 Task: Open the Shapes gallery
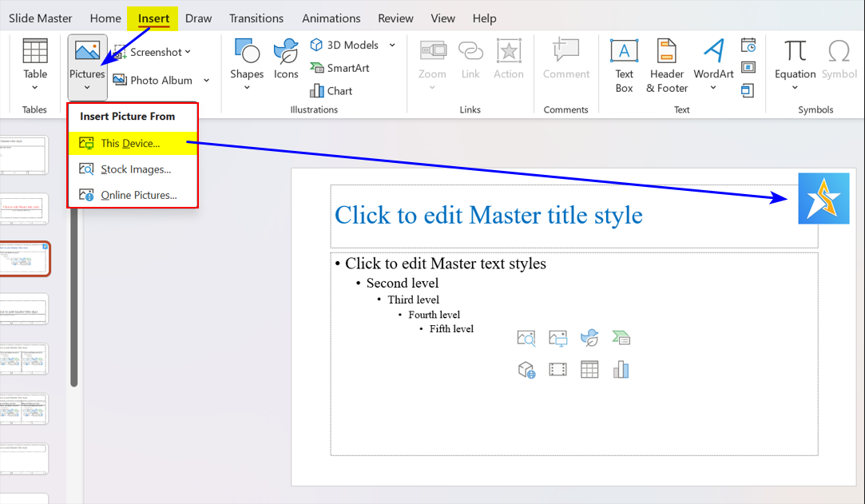pyautogui.click(x=247, y=62)
